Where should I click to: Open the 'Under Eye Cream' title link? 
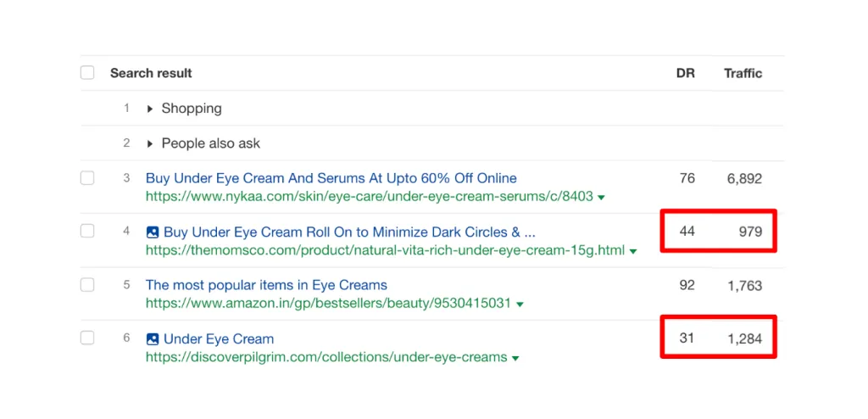click(219, 338)
